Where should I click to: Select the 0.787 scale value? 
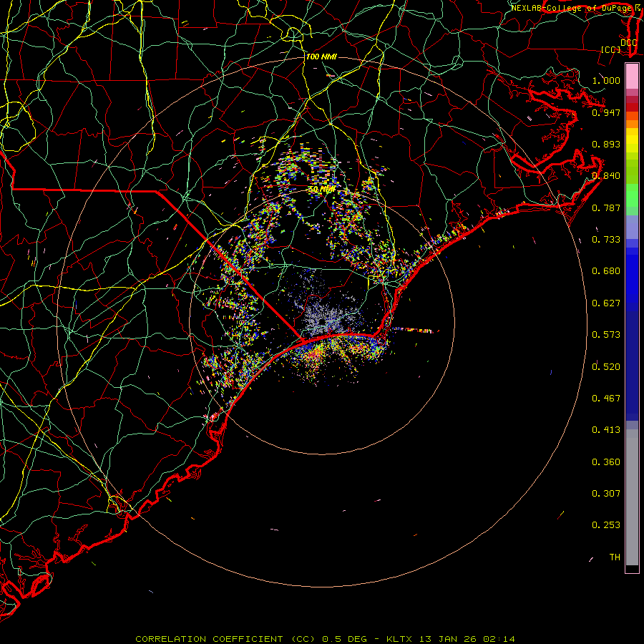[606, 208]
